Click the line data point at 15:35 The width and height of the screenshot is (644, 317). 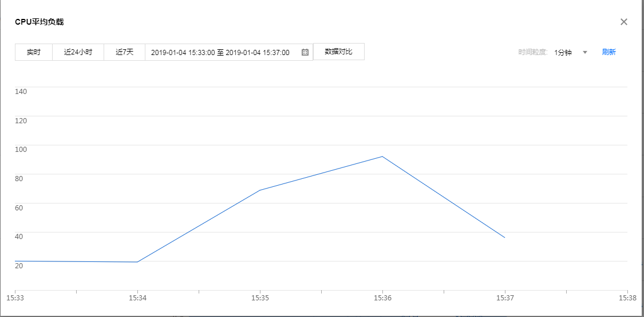pyautogui.click(x=260, y=190)
